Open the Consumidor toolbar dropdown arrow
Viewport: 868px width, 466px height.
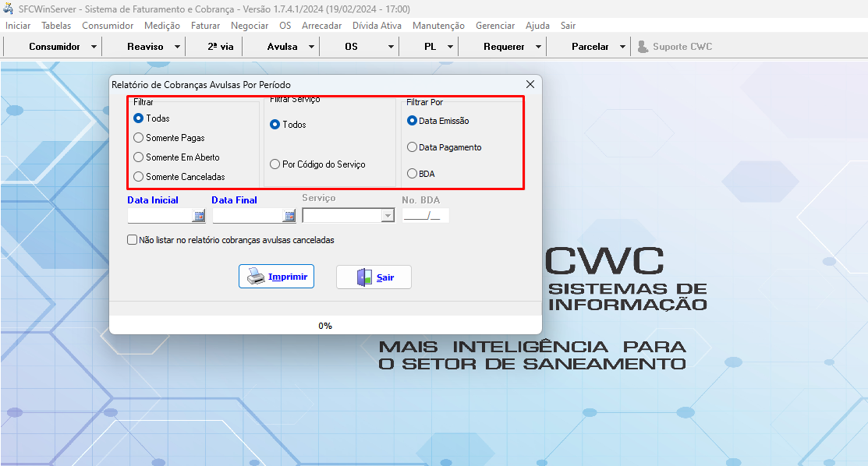[x=94, y=47]
